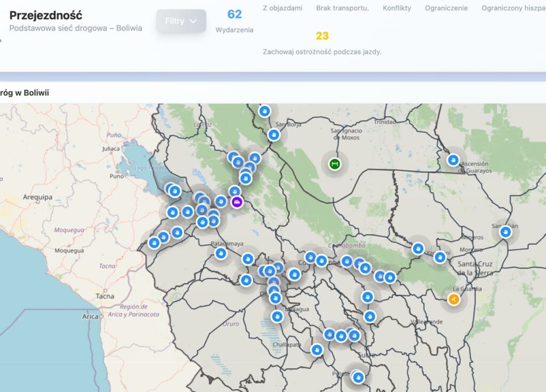Select the 'Brak transportu.' category

pos(342,8)
